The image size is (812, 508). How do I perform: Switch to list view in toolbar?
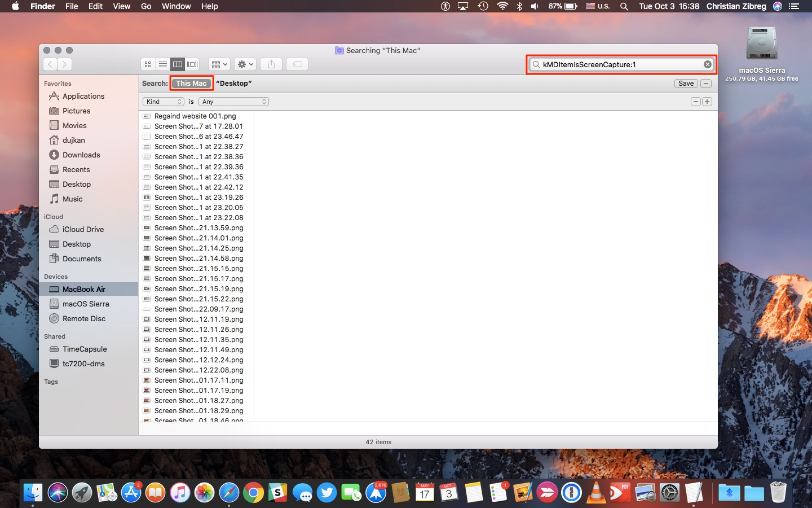(x=162, y=64)
